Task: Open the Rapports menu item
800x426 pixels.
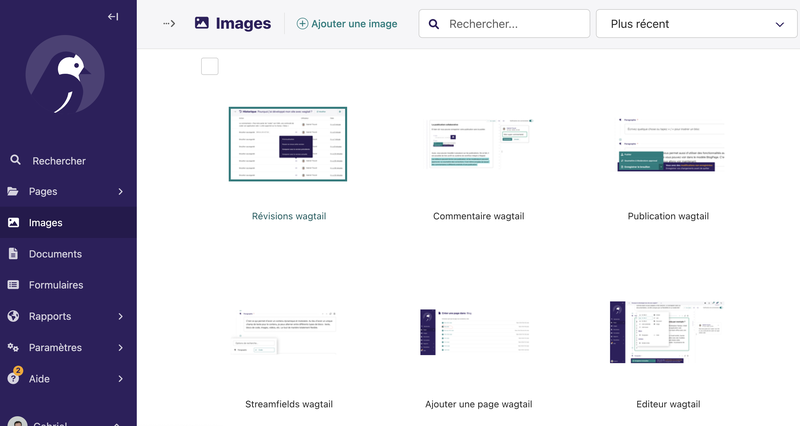Action: tap(68, 316)
